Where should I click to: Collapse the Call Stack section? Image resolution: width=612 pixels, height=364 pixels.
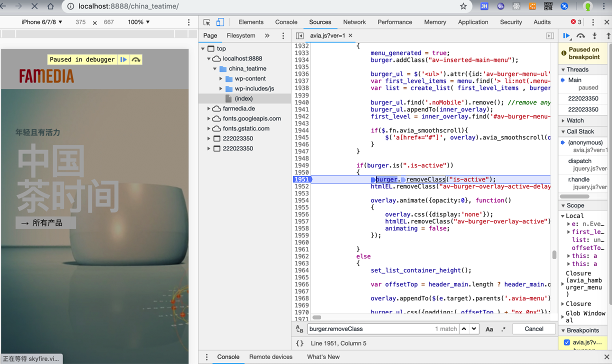pos(580,131)
